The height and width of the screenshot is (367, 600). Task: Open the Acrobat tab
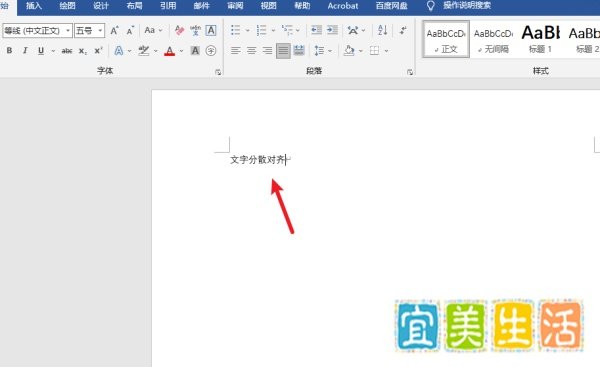pyautogui.click(x=343, y=6)
